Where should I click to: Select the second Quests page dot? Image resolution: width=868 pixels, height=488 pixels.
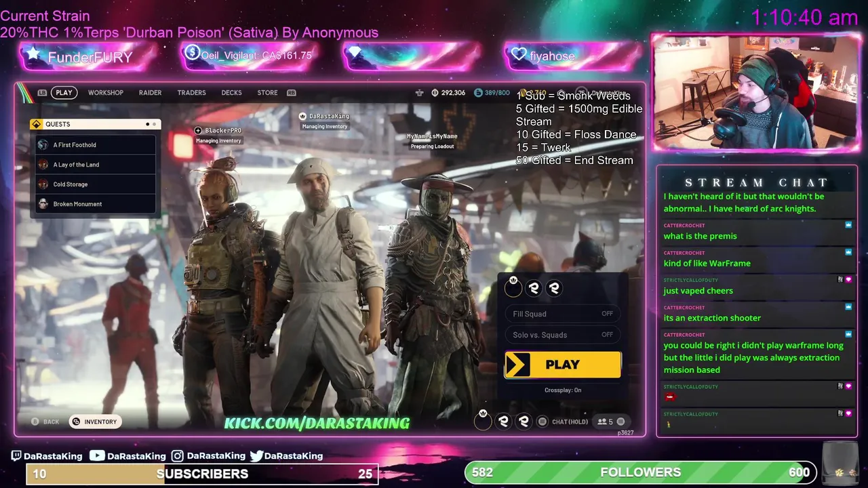155,124
